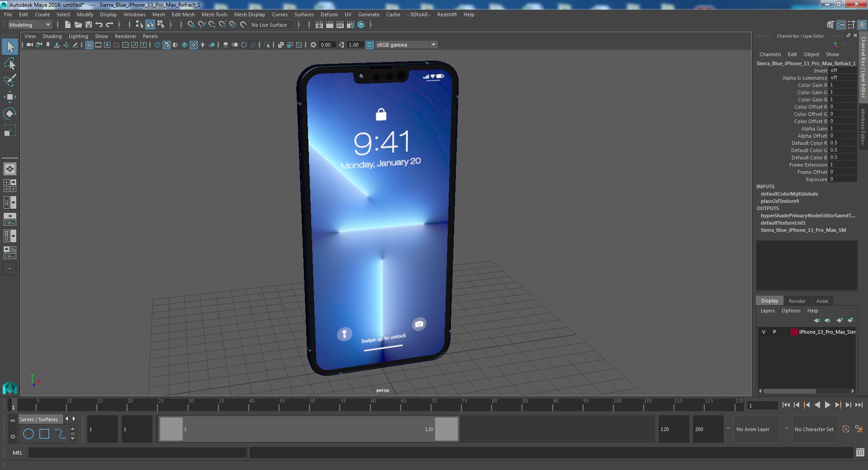The width and height of the screenshot is (868, 470).
Task: Activate the Lasso select tool
Action: (10, 64)
